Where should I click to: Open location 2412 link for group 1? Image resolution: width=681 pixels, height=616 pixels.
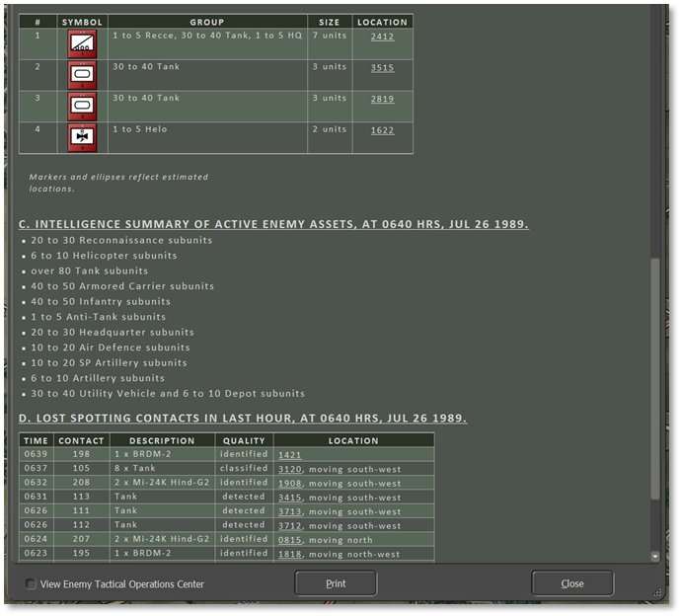[382, 37]
